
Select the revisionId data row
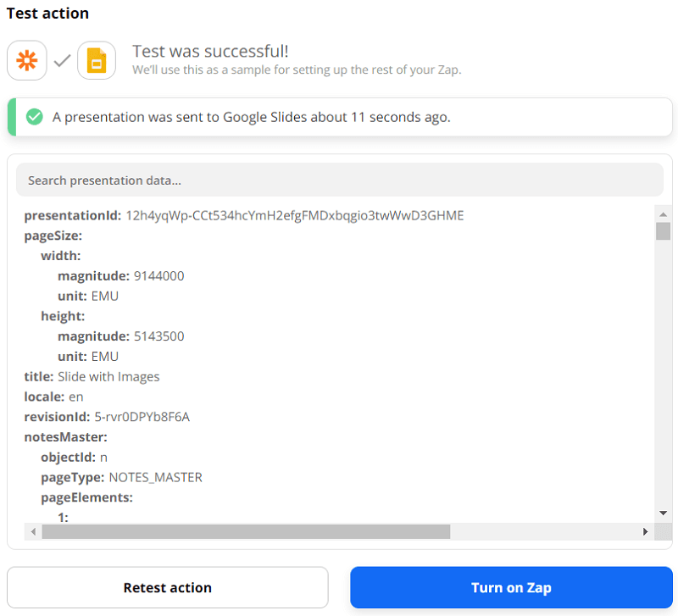click(107, 417)
